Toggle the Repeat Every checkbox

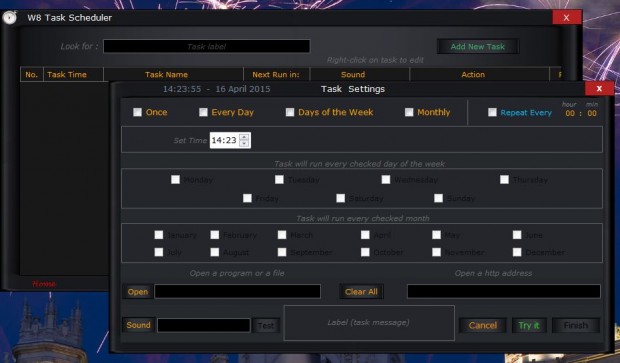492,112
